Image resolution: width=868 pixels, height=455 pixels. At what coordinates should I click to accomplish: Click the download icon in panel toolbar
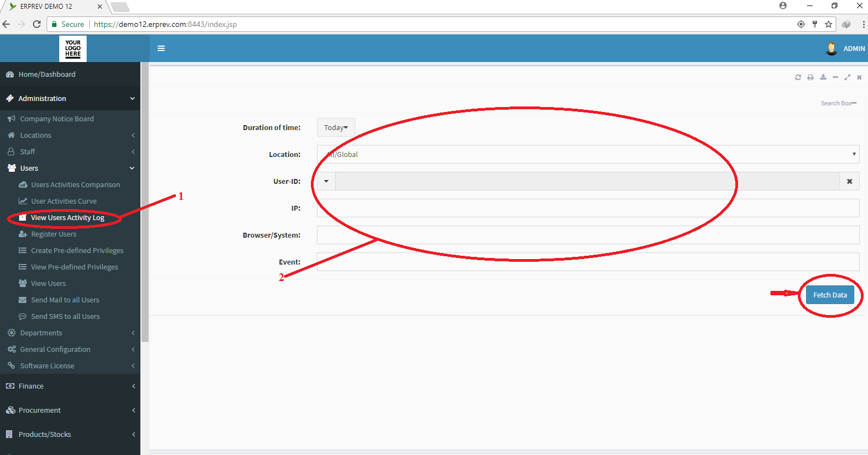coord(823,77)
